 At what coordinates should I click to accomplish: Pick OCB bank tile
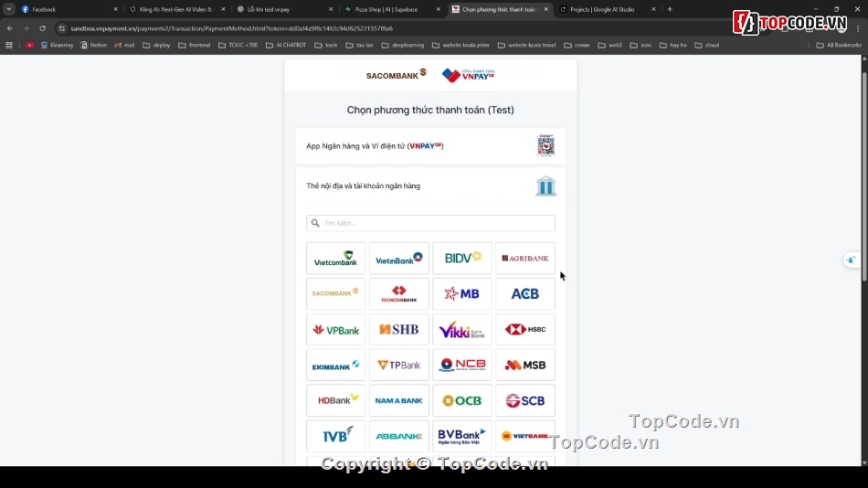(x=462, y=400)
